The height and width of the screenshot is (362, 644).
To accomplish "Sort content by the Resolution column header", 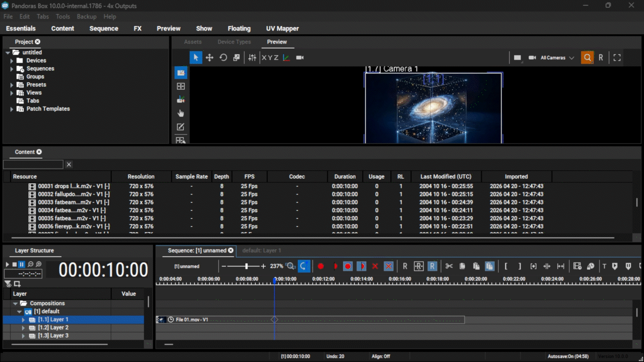I will pyautogui.click(x=141, y=176).
